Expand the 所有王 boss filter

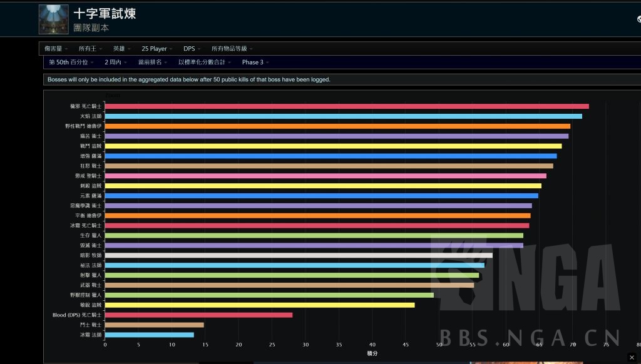[x=90, y=49]
